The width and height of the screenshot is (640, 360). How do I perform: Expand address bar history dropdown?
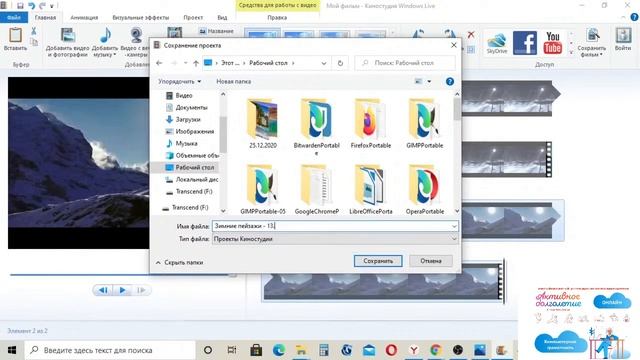[x=324, y=63]
